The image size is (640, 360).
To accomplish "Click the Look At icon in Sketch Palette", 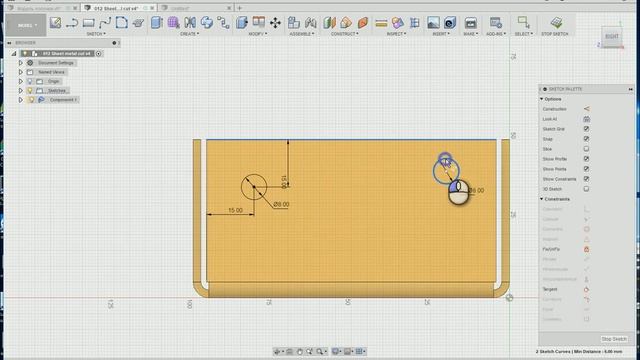I will 587,119.
